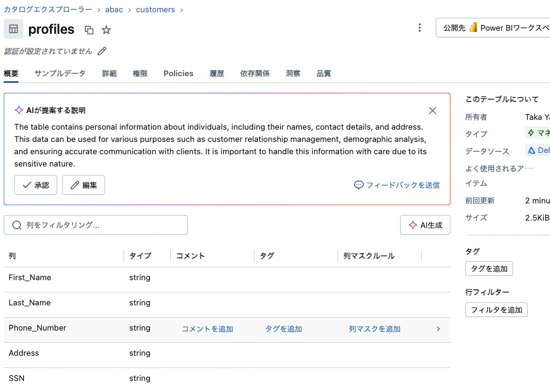The width and height of the screenshot is (550, 392).
Task: Click the Delta data source icon
Action: (532, 151)
